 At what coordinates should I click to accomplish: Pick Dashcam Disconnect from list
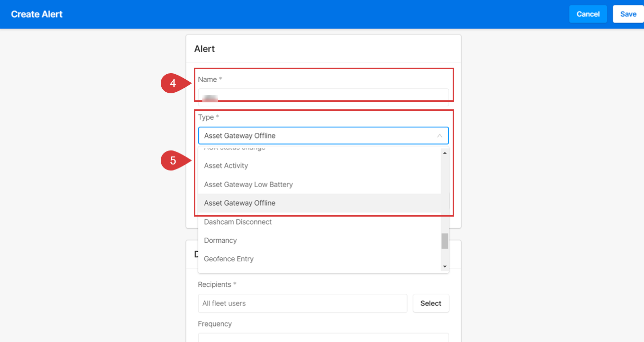click(319, 222)
